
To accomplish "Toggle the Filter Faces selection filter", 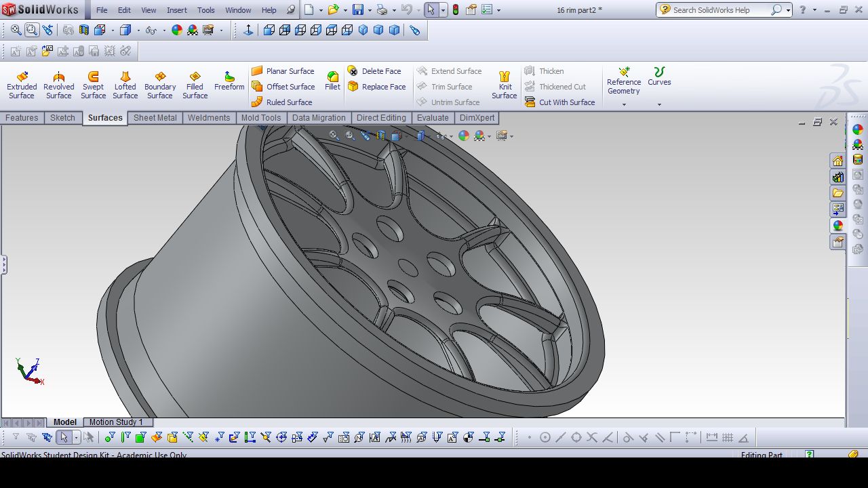I will pyautogui.click(x=140, y=438).
